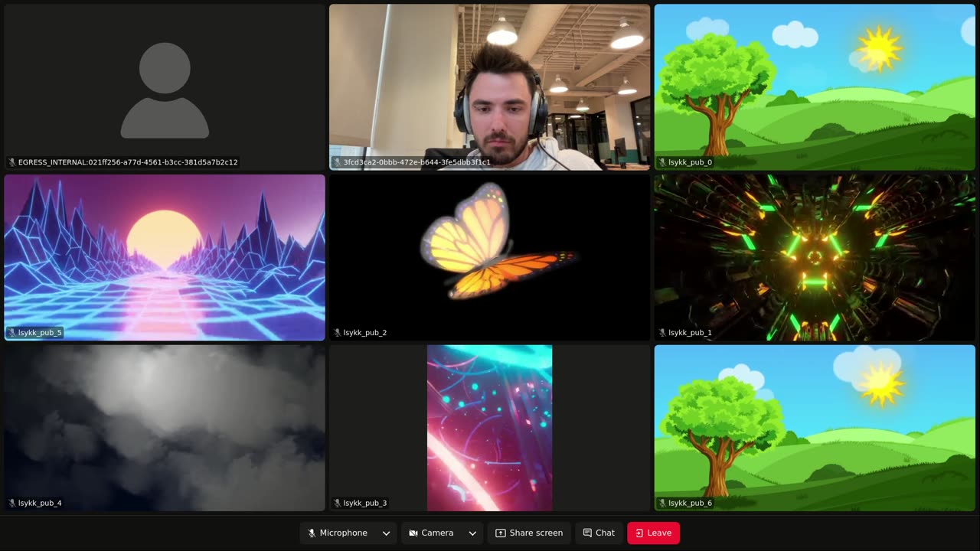The height and width of the screenshot is (551, 980).
Task: Click muted mic icon on lsykk_pub_5 tile
Action: point(11,333)
